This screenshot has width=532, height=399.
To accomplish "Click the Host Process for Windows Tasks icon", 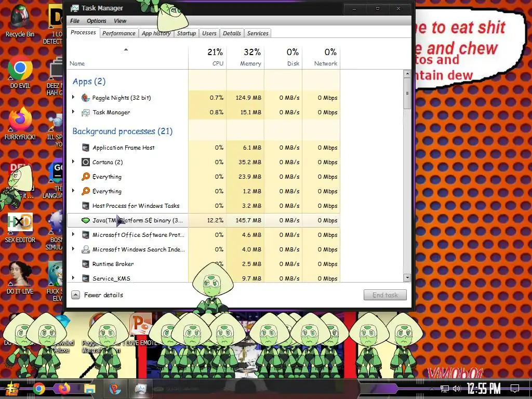I will click(x=86, y=206).
